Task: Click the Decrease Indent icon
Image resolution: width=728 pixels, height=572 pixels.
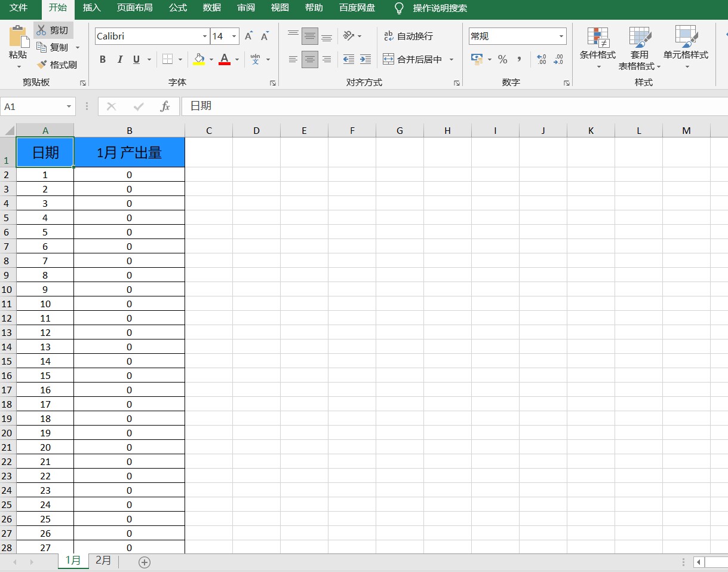Action: pyautogui.click(x=349, y=59)
